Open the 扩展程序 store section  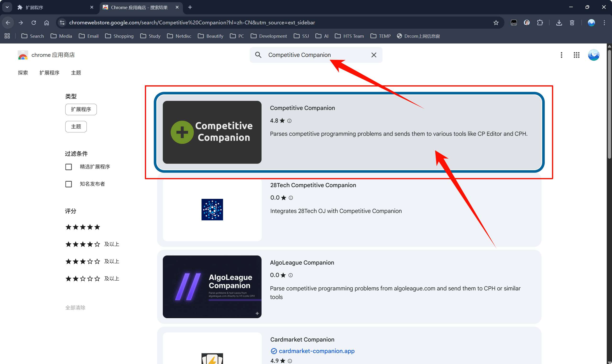[x=49, y=73]
